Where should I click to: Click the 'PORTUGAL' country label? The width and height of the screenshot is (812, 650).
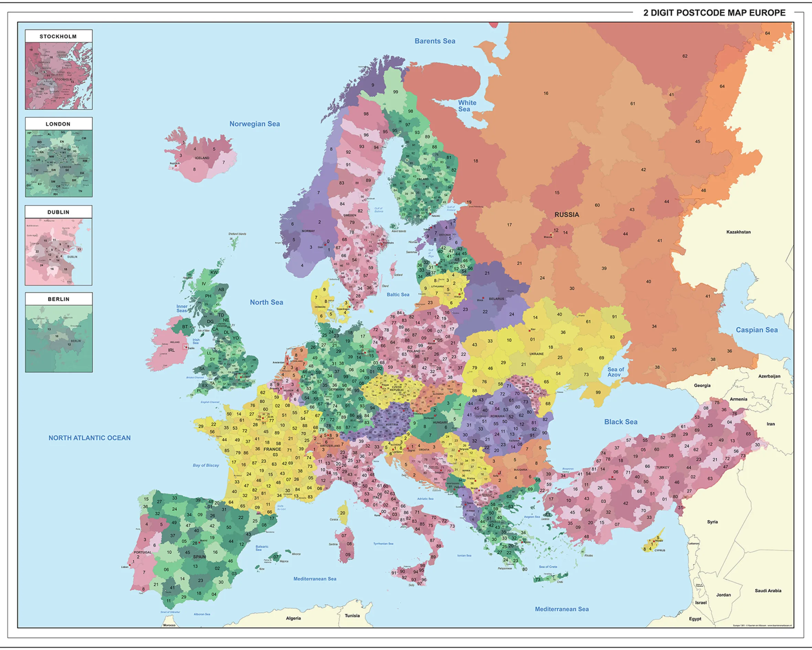[x=143, y=553]
